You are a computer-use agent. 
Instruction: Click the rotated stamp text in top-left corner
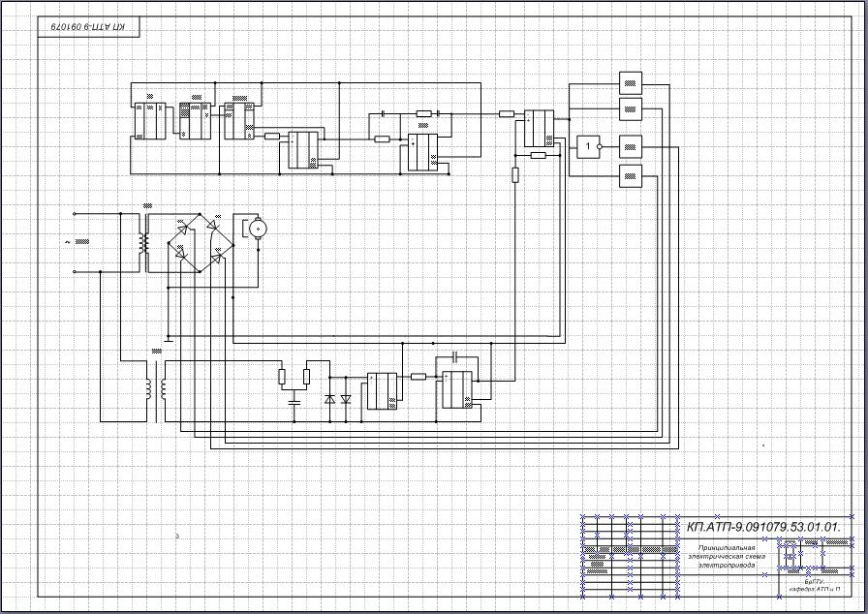pyautogui.click(x=88, y=26)
